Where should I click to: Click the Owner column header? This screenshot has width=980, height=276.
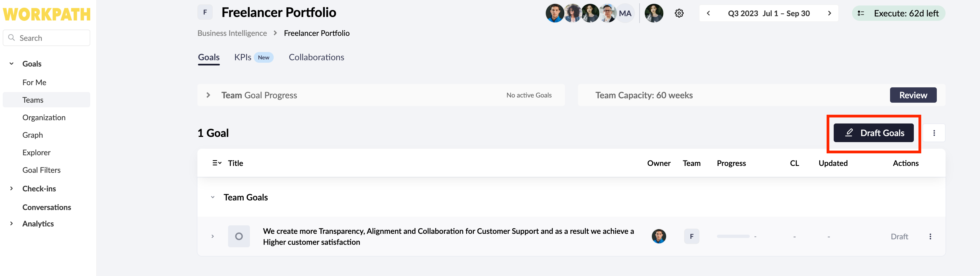[x=659, y=163]
